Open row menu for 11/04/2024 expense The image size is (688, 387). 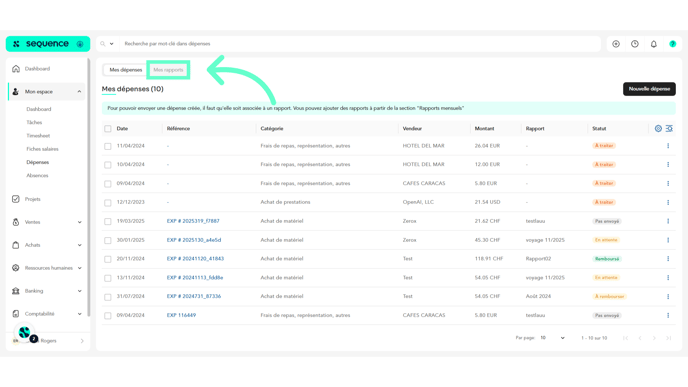pyautogui.click(x=668, y=146)
